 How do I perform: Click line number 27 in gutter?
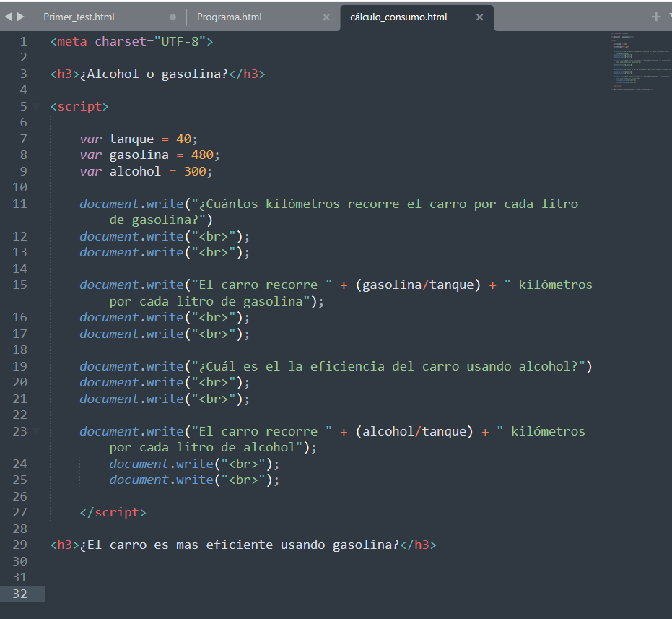click(x=19, y=512)
